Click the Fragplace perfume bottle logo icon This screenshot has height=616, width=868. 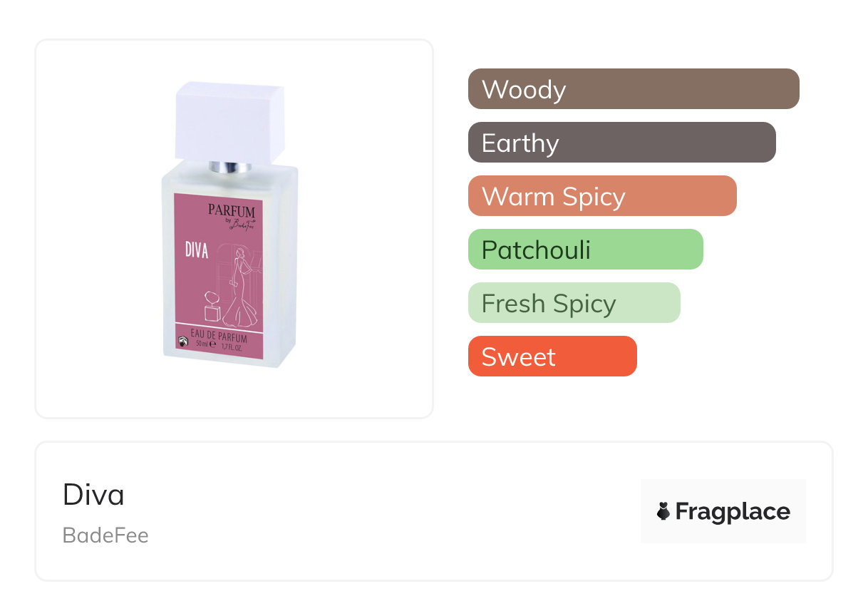click(664, 511)
